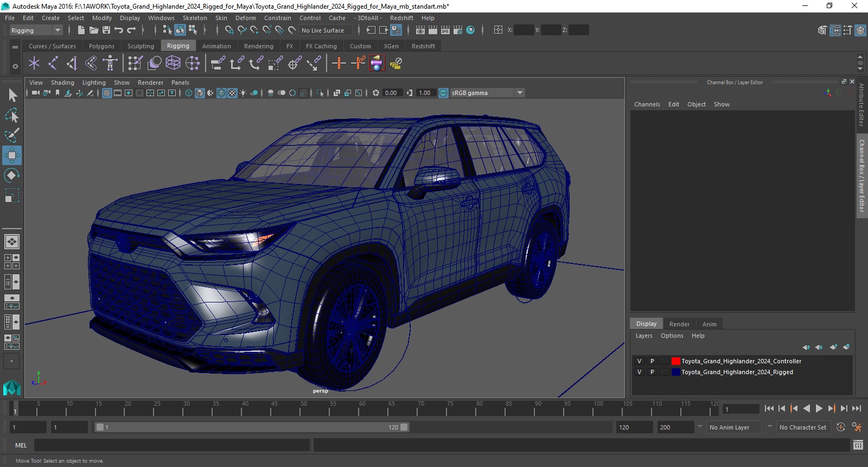
Task: Open the Skeleton menu
Action: click(x=195, y=18)
